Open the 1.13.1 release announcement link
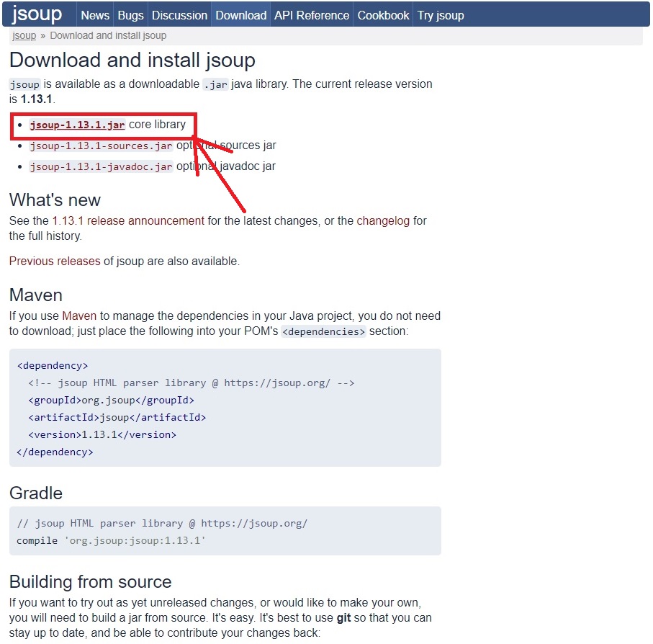 [128, 220]
